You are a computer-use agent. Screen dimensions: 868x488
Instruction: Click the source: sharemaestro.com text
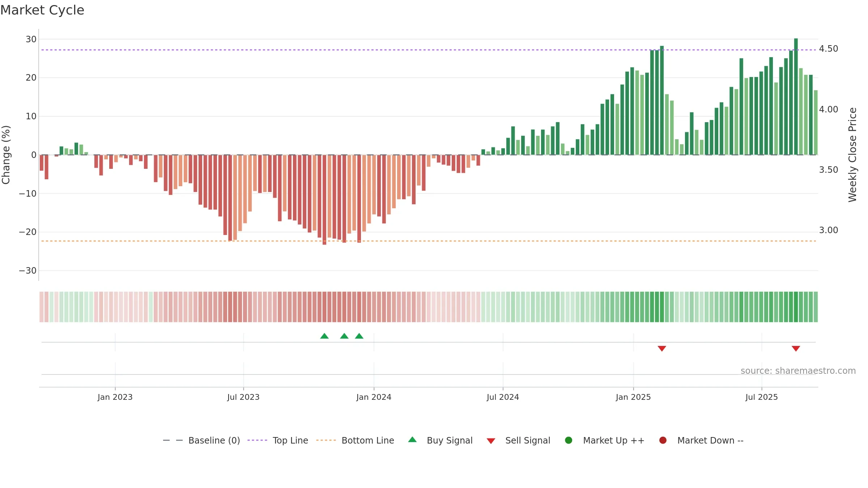click(798, 371)
